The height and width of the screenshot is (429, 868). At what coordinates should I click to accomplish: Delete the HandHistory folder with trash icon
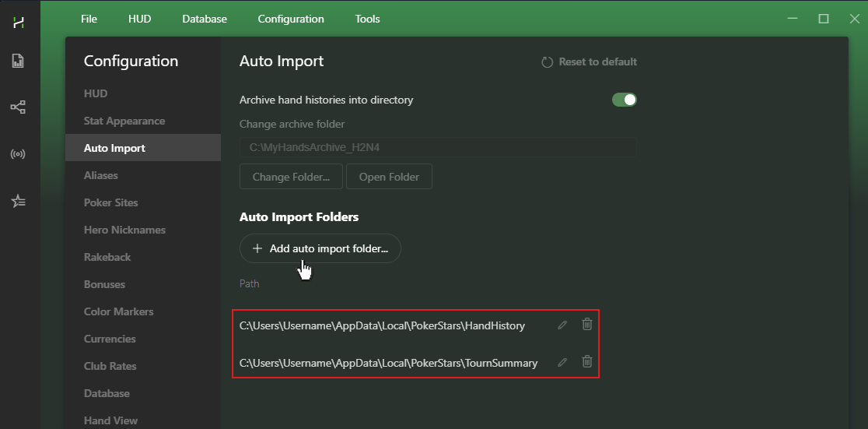pos(587,324)
